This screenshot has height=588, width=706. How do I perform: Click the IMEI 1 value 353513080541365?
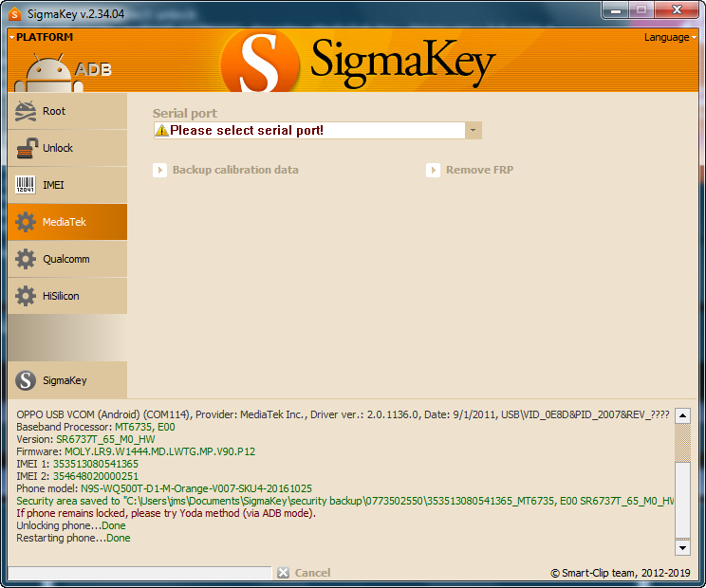96,464
